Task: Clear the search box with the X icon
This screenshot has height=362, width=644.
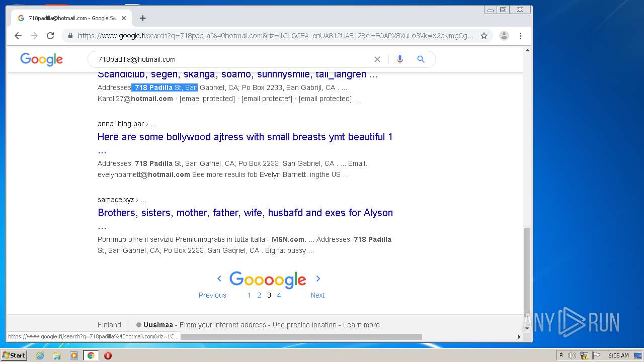Action: (x=377, y=59)
